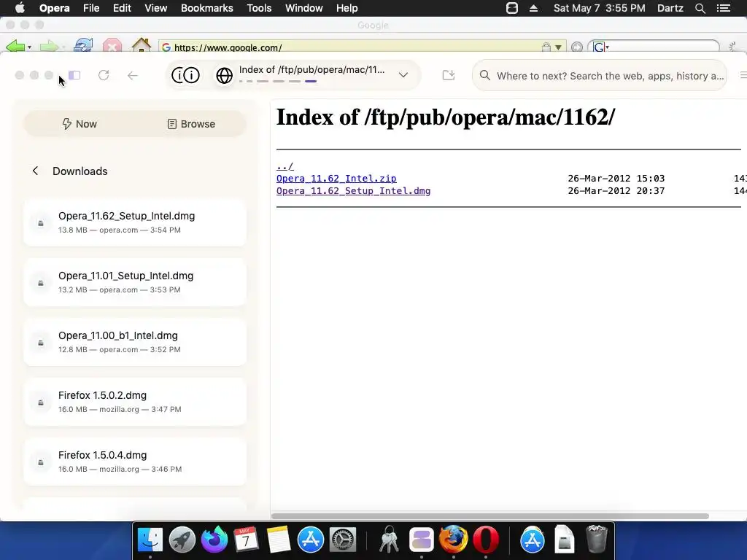Open Firefox Nightly icon in Dock
Image resolution: width=747 pixels, height=560 pixels.
click(214, 540)
